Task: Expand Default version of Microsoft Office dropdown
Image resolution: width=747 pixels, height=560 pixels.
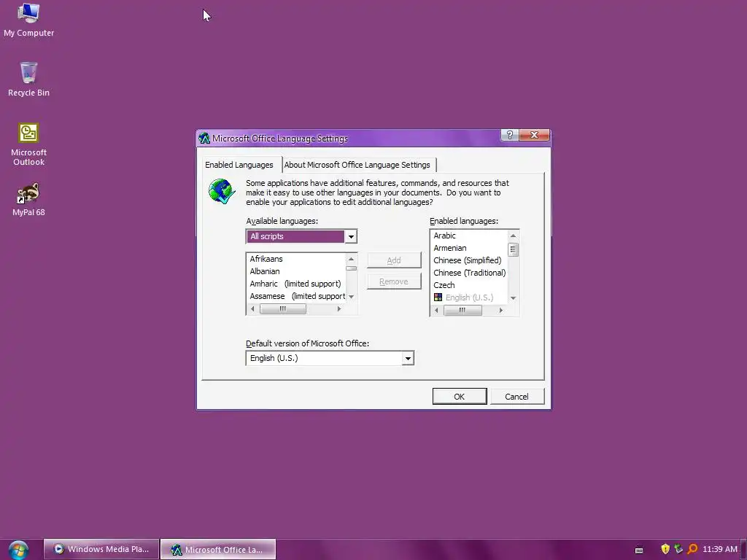Action: (408, 358)
